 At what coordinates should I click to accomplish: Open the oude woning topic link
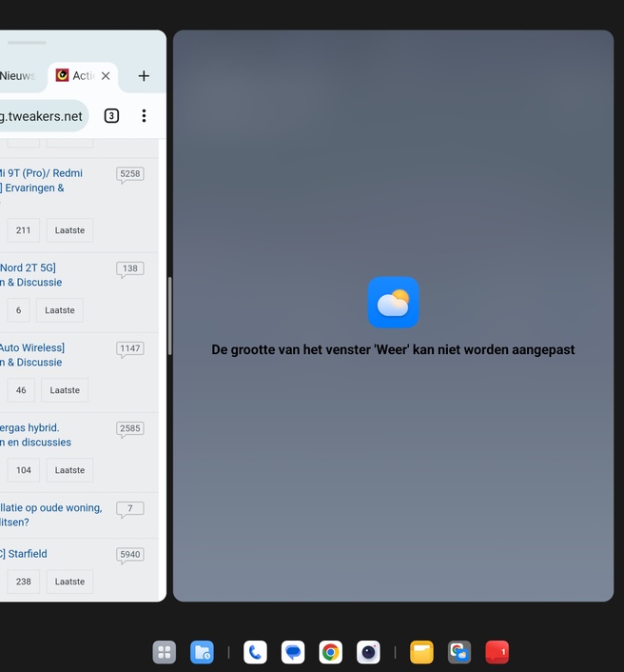51,515
